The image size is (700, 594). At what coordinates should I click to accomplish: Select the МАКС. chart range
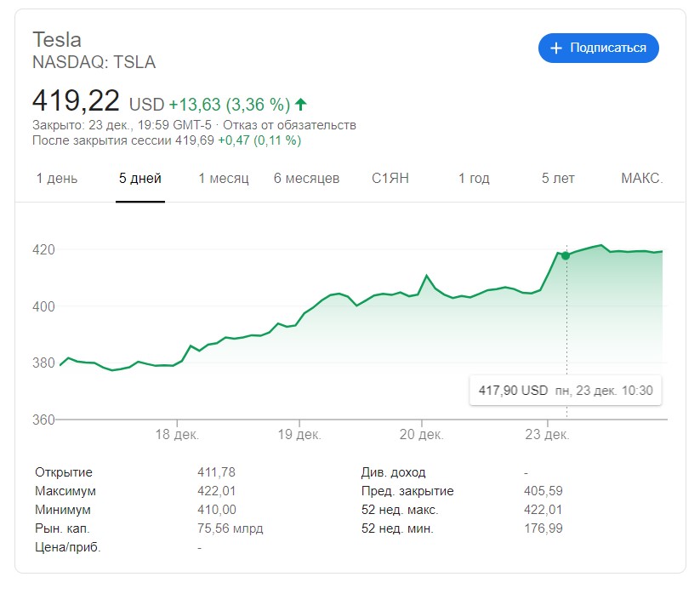[x=641, y=178]
